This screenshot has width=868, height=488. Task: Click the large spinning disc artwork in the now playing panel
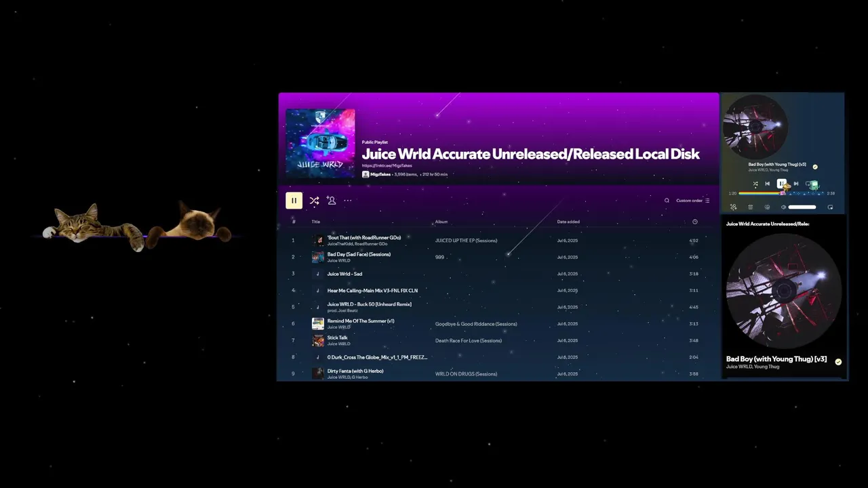coord(783,292)
